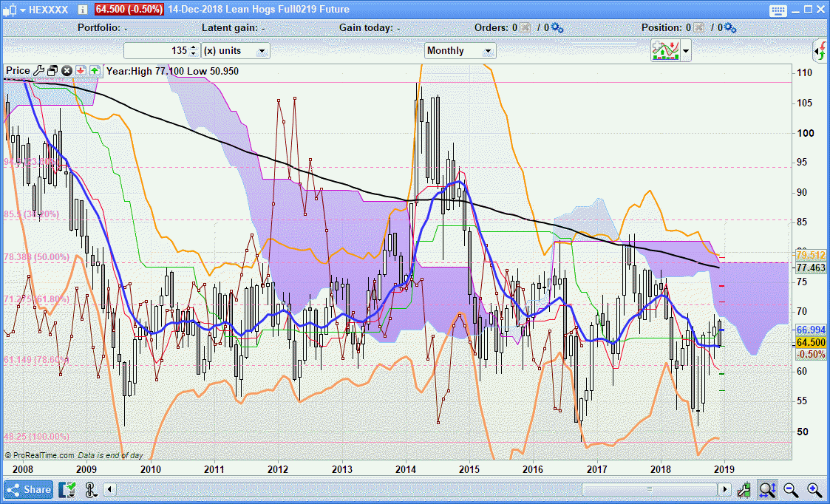Move Price panel down with red arrow
Viewport: 830px width, 504px height.
(81, 71)
